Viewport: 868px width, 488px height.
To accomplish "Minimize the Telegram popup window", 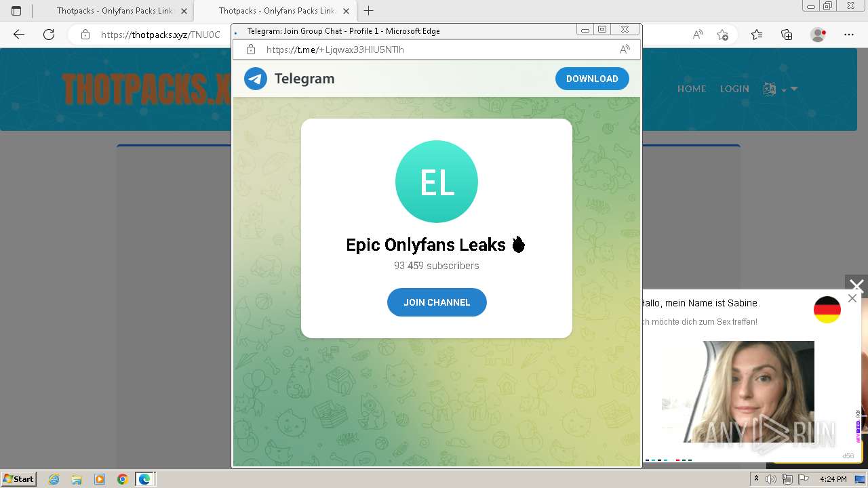I will 586,30.
